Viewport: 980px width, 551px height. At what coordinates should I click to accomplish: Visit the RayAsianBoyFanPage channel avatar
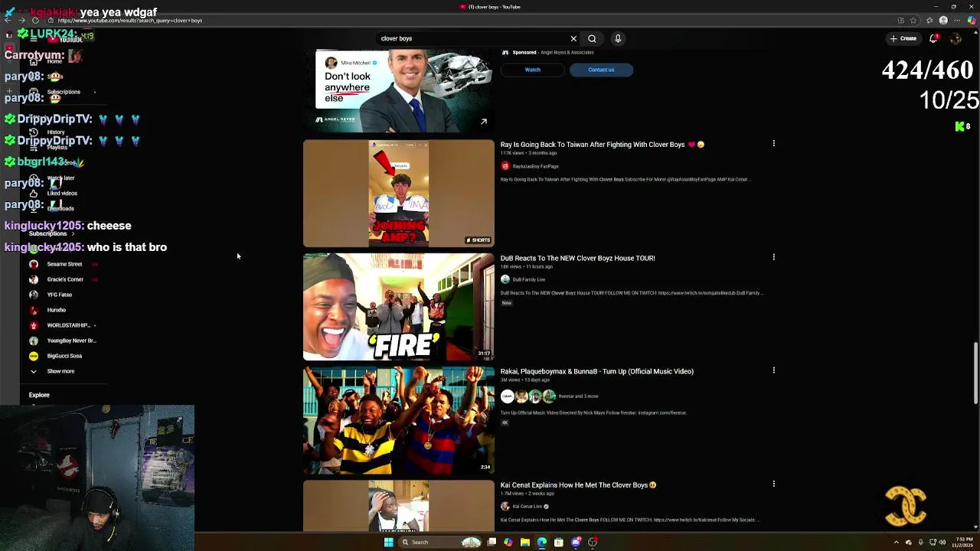pos(505,166)
